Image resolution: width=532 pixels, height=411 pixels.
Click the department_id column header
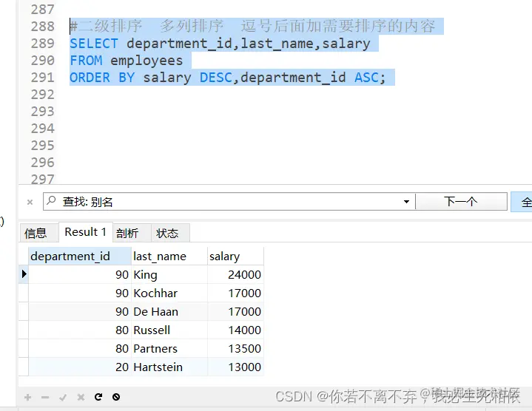click(80, 257)
